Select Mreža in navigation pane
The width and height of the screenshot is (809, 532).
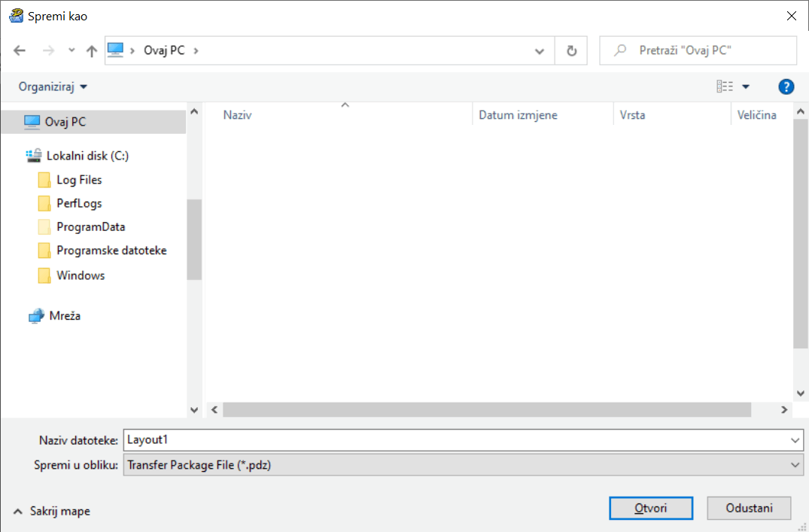(x=65, y=316)
